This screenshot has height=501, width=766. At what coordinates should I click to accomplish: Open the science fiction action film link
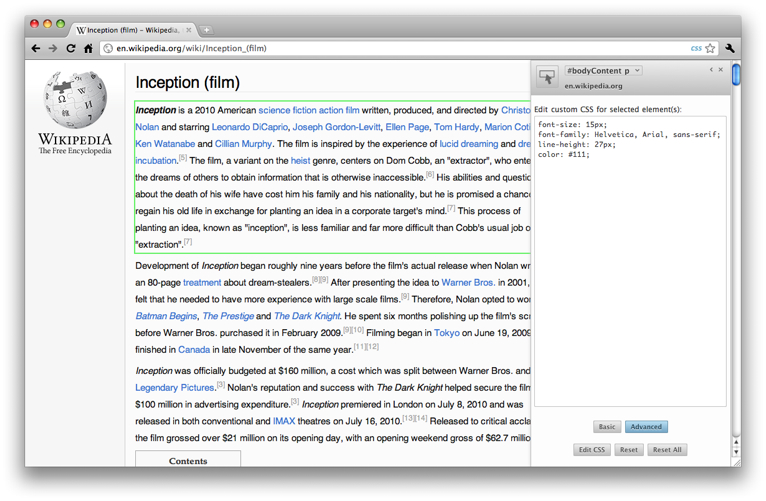309,110
